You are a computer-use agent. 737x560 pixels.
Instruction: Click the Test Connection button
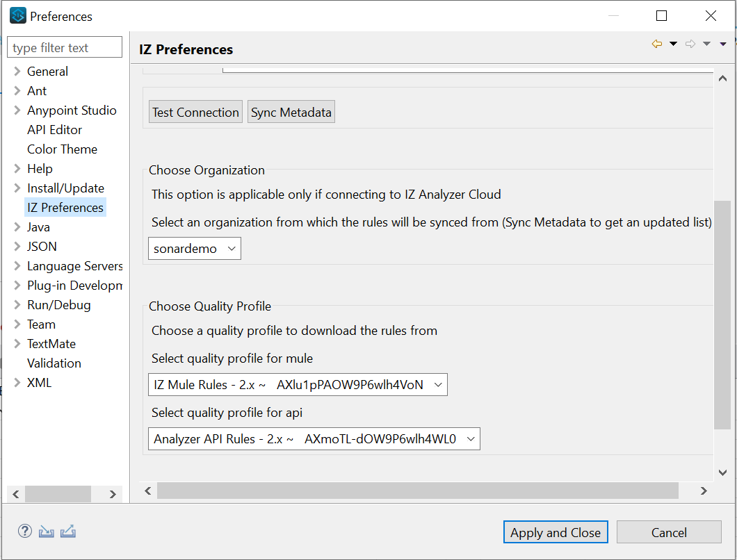(x=195, y=112)
